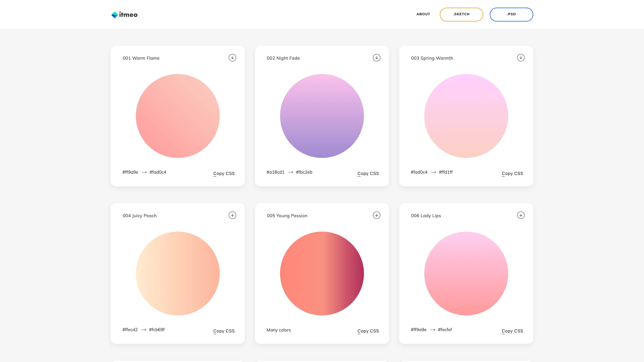The width and height of the screenshot is (644, 362).
Task: Click the #ffd1ff hex color code
Action: (x=446, y=172)
